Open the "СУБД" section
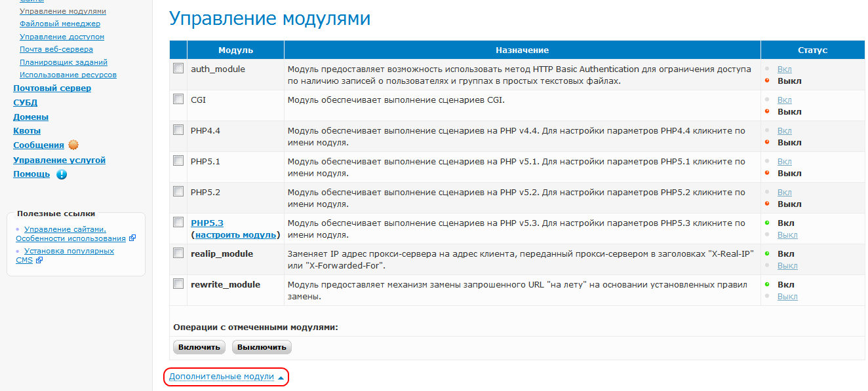 (x=24, y=102)
